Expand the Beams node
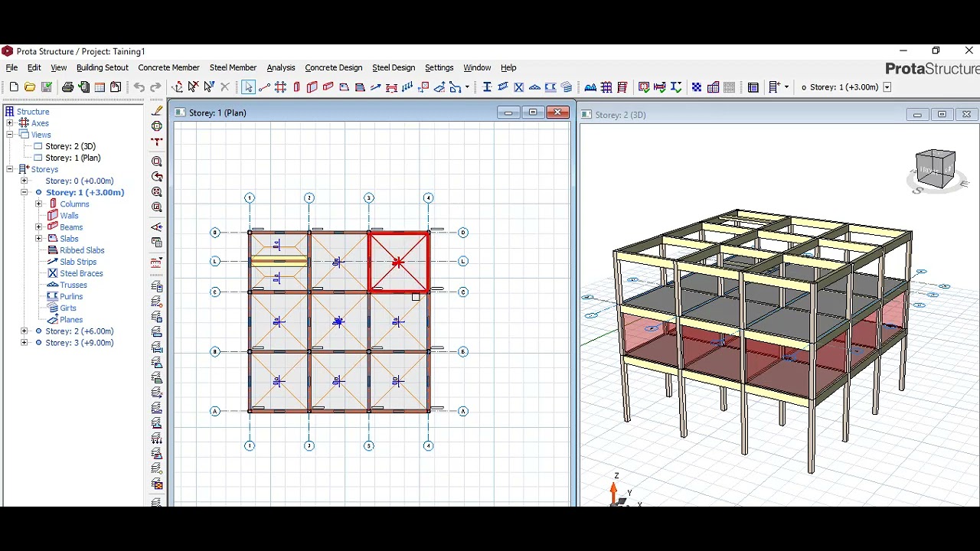 (38, 227)
